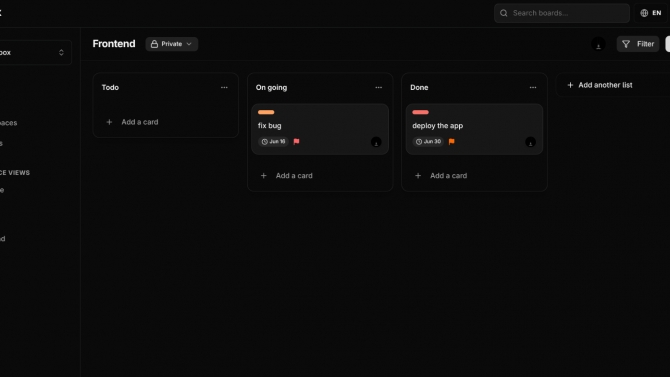This screenshot has height=377, width=670.
Task: Click the orange label on fix bug card
Action: pyautogui.click(x=266, y=112)
